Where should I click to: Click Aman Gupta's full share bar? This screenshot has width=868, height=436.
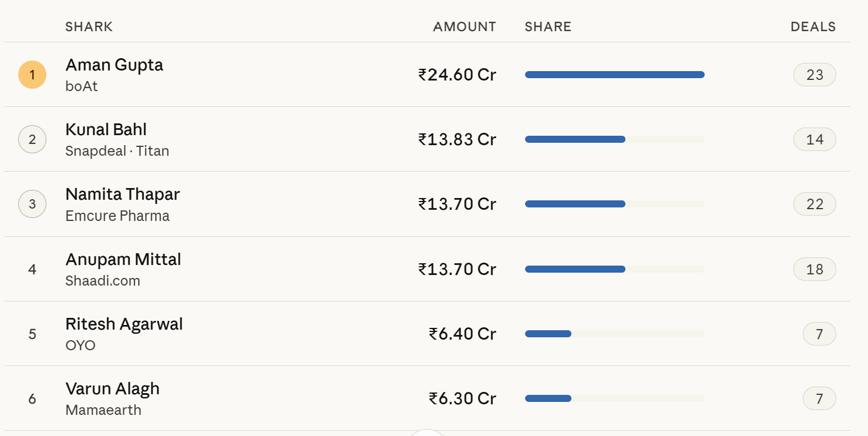click(x=614, y=75)
